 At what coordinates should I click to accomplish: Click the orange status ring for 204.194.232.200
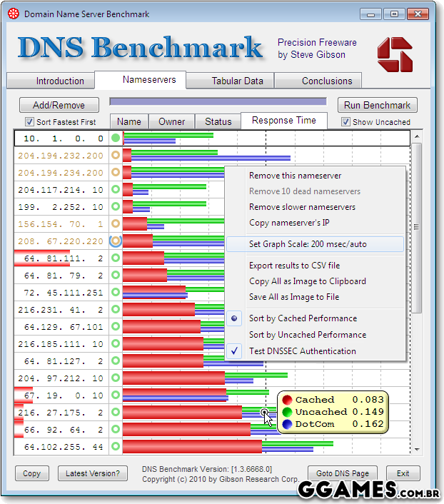(116, 156)
